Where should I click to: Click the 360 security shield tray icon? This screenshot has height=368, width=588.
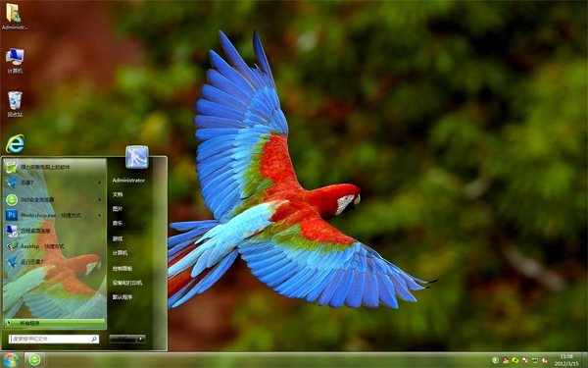coord(495,360)
